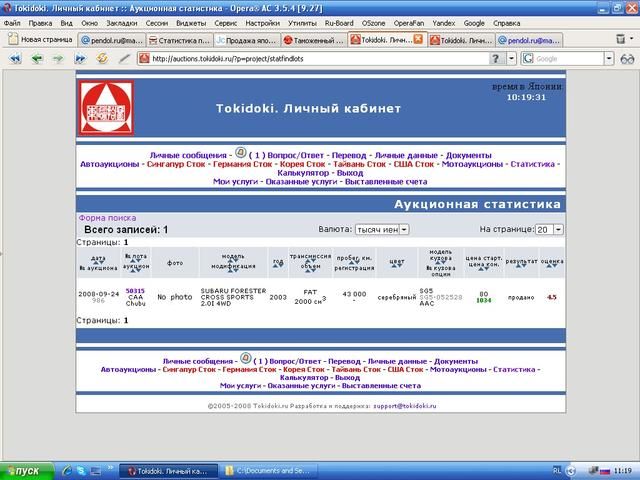Viewport: 640px width, 480px height.
Task: Open the Утилиты menu
Action: pyautogui.click(x=302, y=23)
